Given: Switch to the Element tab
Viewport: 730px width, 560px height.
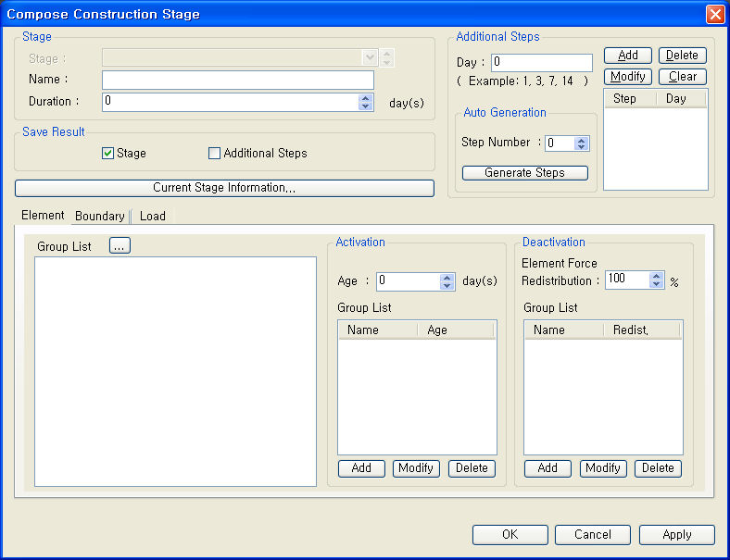Looking at the screenshot, I should (x=43, y=216).
